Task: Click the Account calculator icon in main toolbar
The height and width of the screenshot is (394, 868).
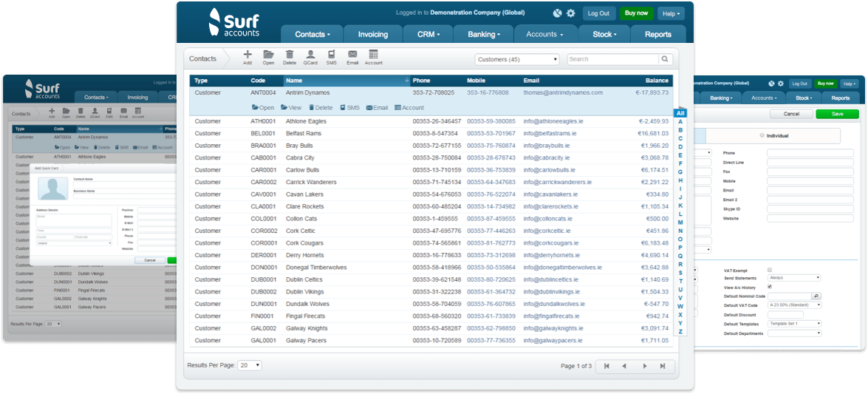Action: click(x=374, y=54)
